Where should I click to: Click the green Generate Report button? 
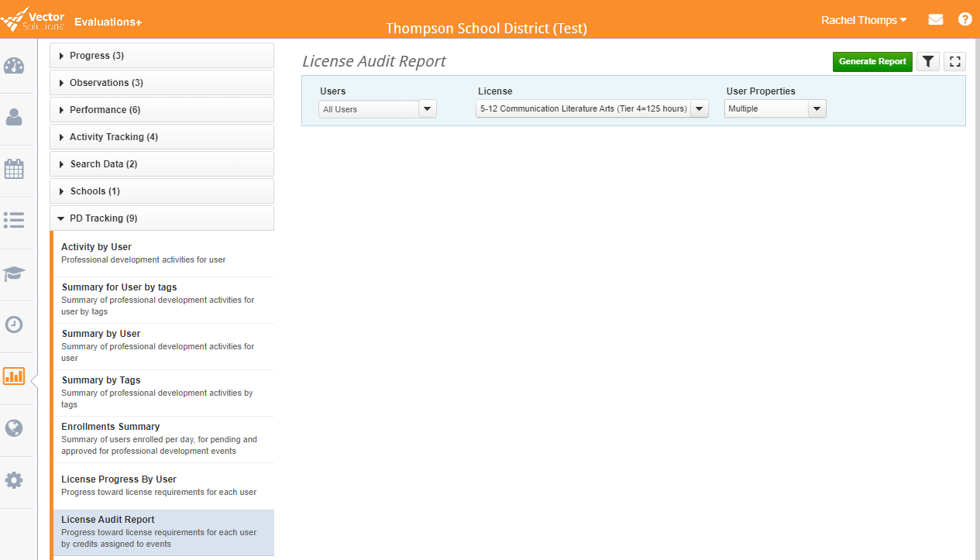click(872, 62)
